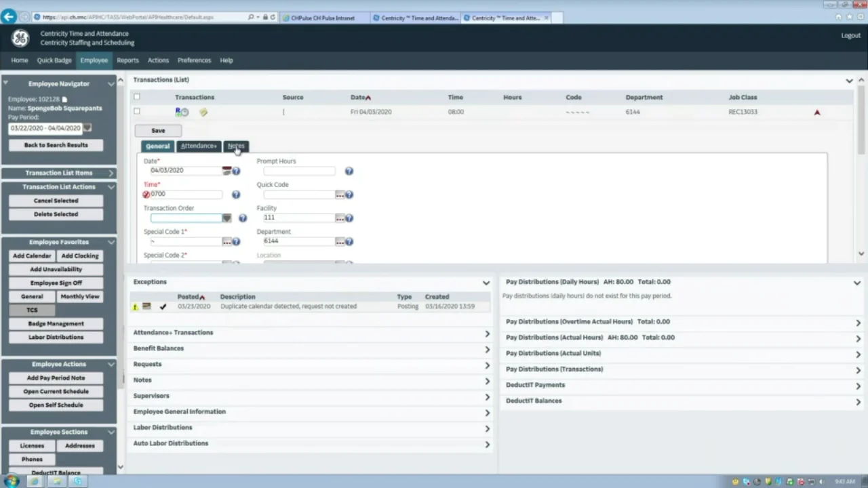Screen dimensions: 868x488
Task: Open the Transaction Order dropdown arrow
Action: (x=227, y=218)
